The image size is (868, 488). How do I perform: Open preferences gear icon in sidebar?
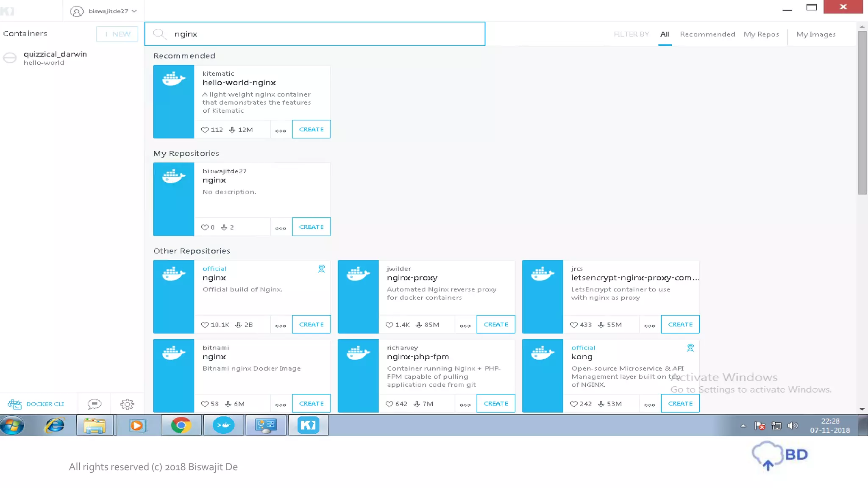127,404
